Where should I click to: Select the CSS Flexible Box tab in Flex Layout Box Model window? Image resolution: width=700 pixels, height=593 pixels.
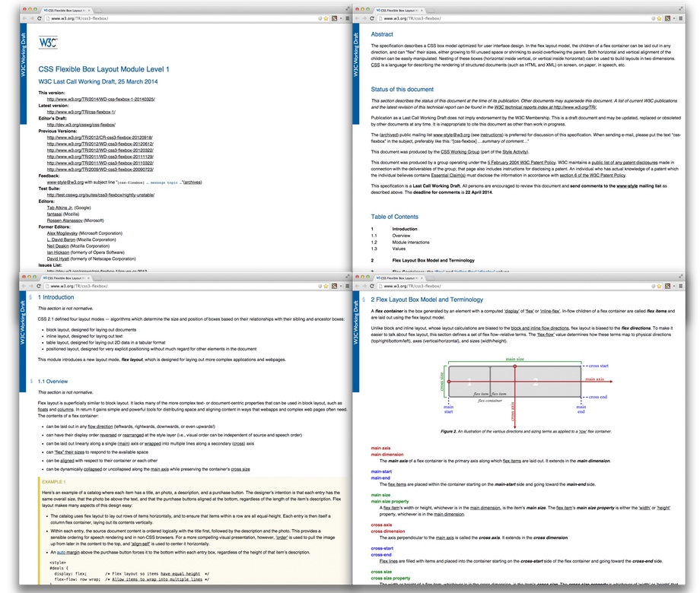pos(399,277)
